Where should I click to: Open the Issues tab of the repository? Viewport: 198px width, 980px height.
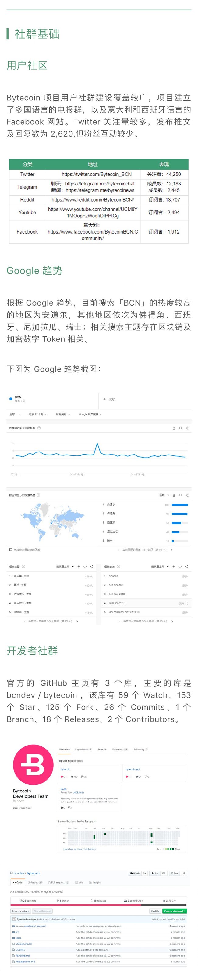coord(35,882)
